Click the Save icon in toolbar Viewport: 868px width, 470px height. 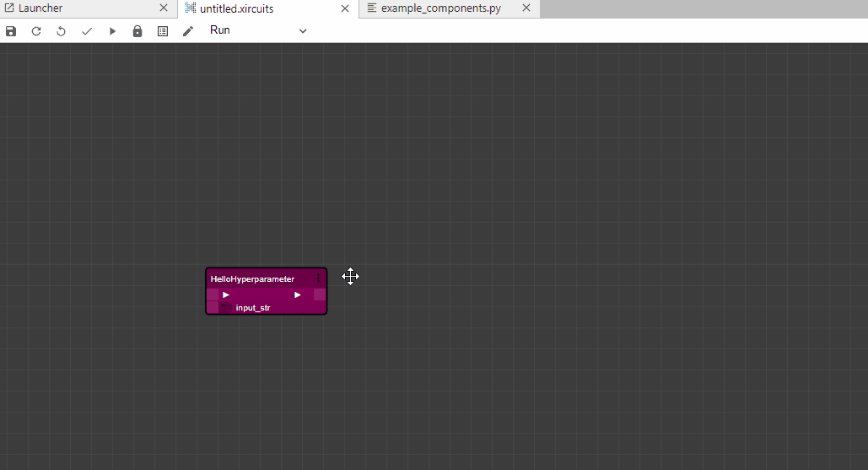coord(11,31)
